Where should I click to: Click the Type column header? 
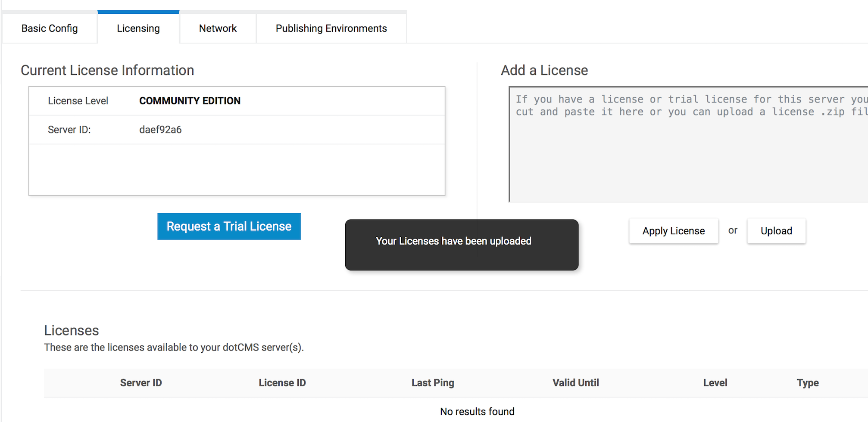(807, 382)
